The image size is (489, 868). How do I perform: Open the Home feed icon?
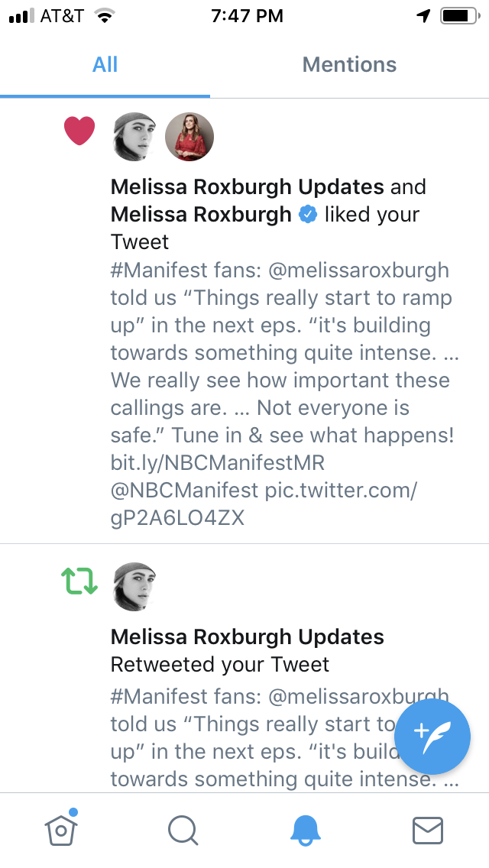pyautogui.click(x=61, y=830)
